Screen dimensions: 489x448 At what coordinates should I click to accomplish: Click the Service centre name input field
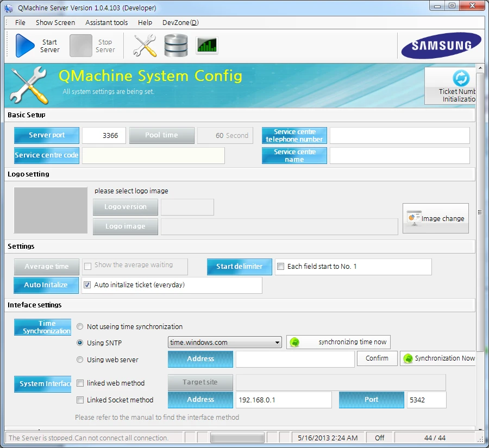pyautogui.click(x=400, y=155)
